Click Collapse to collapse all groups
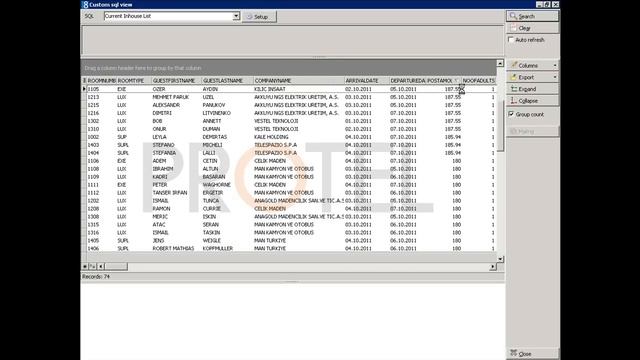 click(532, 101)
